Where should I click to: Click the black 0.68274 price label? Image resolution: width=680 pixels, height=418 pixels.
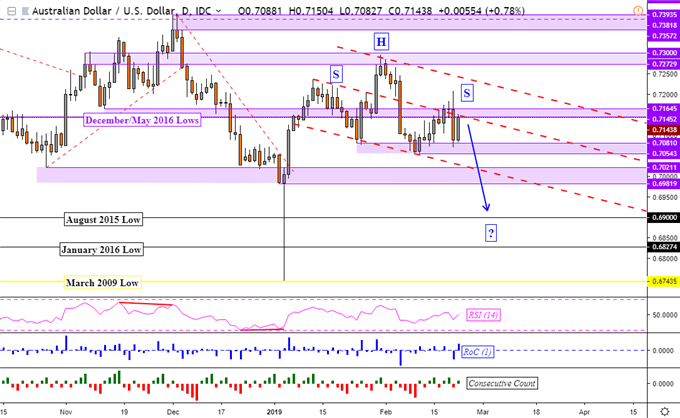coord(663,247)
